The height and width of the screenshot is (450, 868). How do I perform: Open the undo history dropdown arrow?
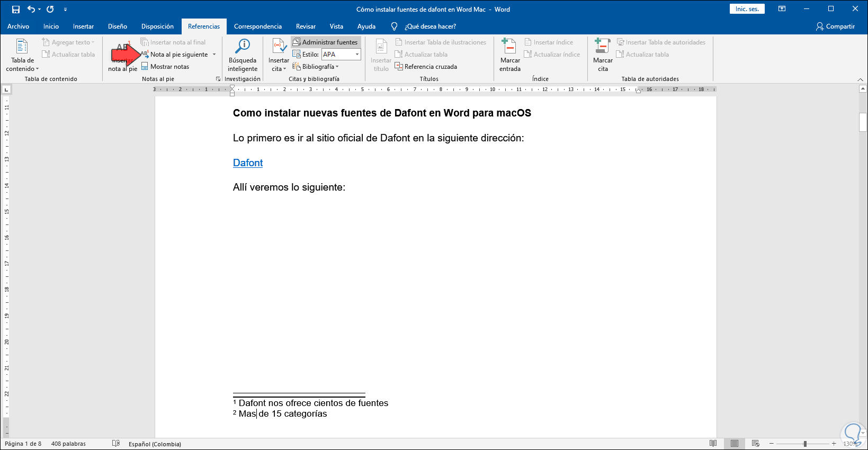click(x=40, y=10)
